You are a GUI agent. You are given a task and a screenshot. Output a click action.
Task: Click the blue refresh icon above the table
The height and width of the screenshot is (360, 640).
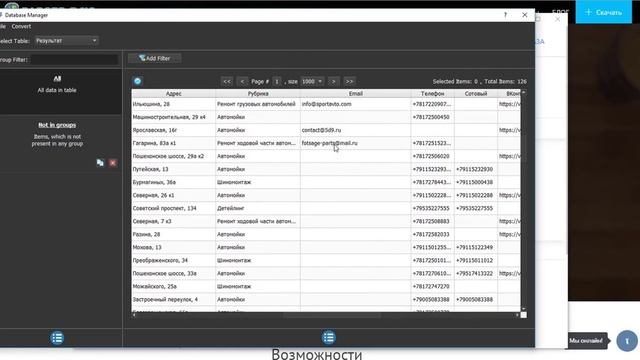(x=138, y=81)
